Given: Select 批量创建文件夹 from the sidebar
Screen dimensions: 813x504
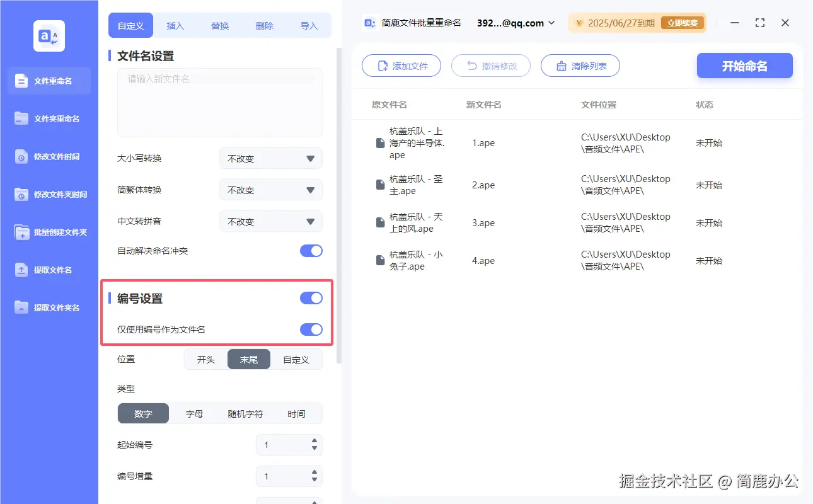Looking at the screenshot, I should (x=49, y=232).
